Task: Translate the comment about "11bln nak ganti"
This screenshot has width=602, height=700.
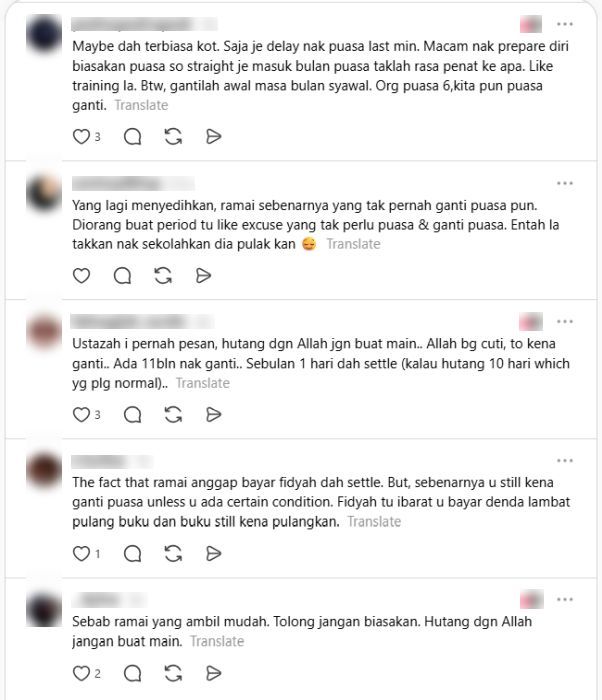Action: point(203,383)
